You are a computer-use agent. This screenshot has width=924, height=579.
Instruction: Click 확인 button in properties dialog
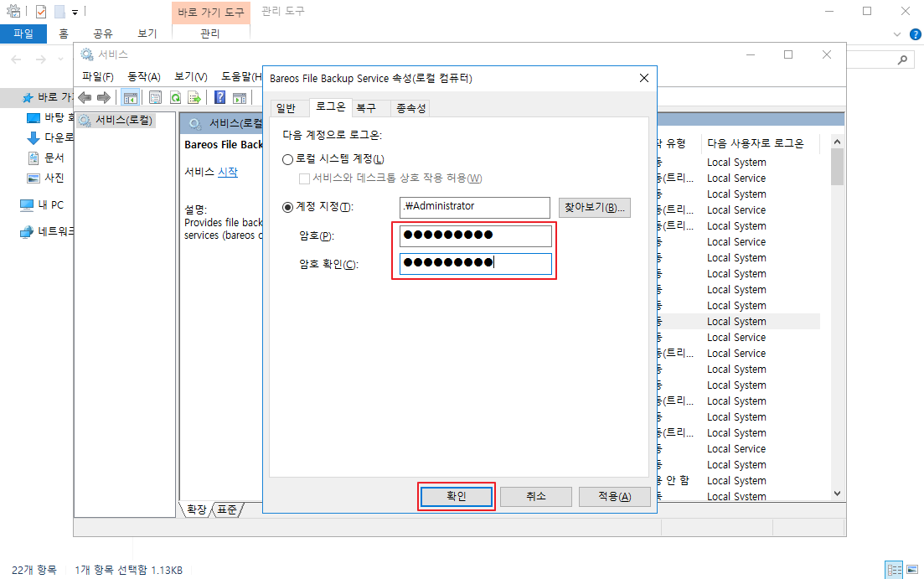pyautogui.click(x=456, y=496)
